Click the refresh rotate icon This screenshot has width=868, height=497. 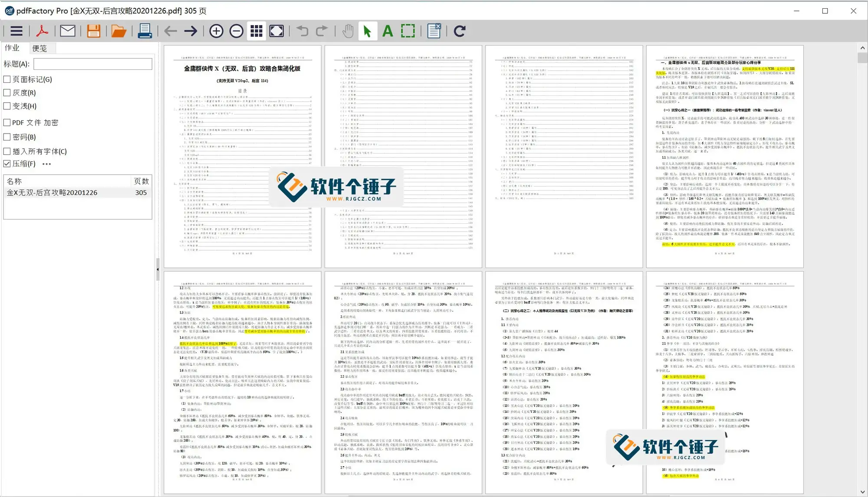tap(460, 31)
